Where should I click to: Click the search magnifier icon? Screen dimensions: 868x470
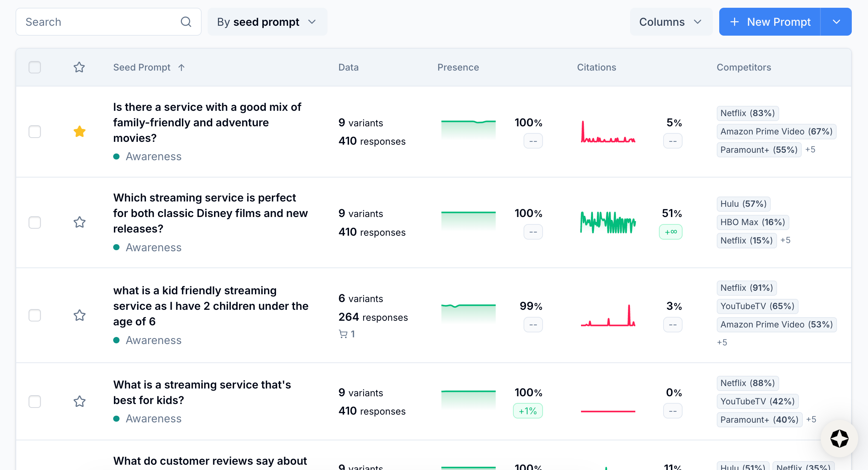tap(186, 22)
